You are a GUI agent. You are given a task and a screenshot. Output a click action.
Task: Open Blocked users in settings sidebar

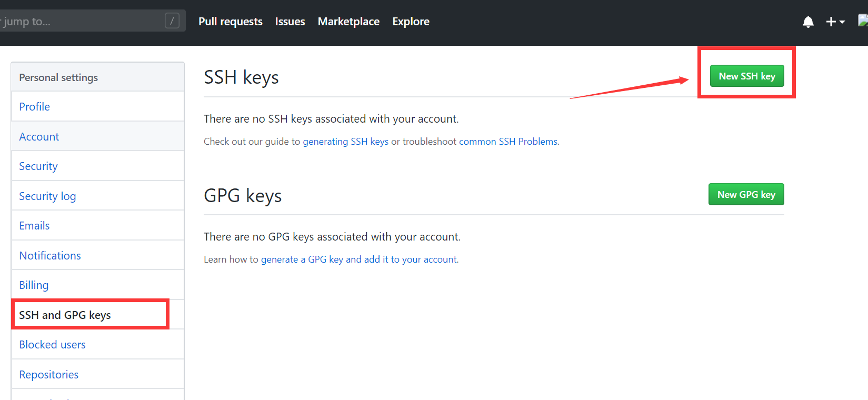click(x=52, y=345)
